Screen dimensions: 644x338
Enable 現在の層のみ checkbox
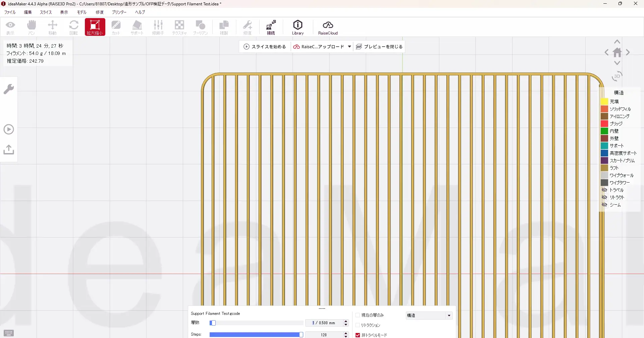358,315
